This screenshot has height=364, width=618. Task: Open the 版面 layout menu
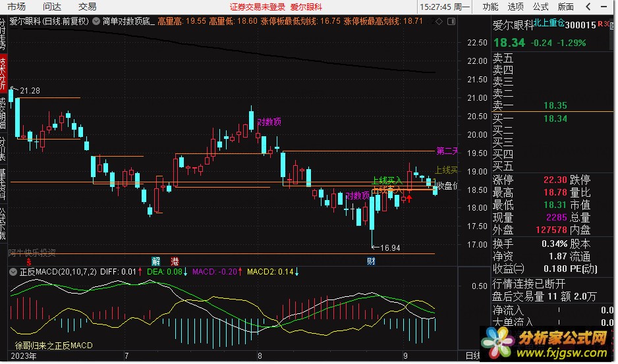[x=566, y=7]
